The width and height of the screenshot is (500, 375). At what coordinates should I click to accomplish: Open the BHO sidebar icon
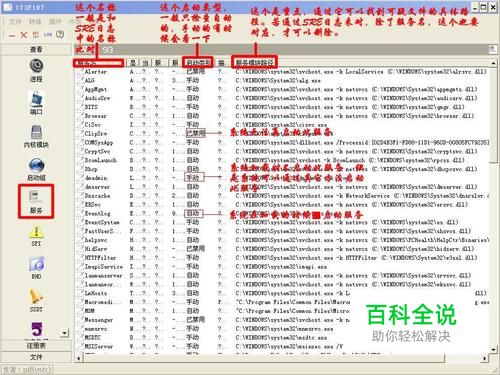point(36,268)
